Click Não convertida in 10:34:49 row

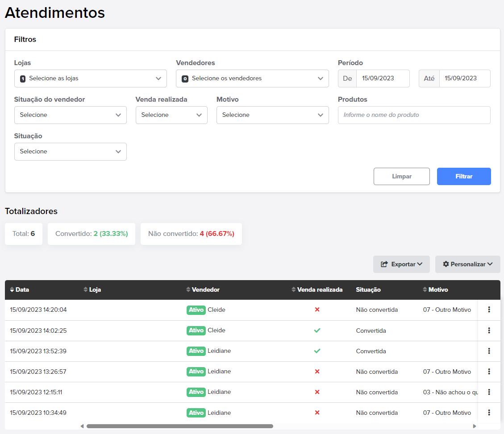tap(377, 413)
